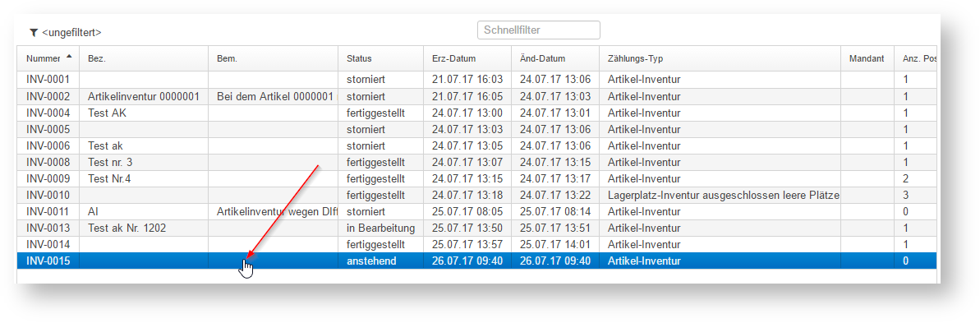Click the 'anstehend' status cell
The width and height of the screenshot is (980, 323).
pos(380,261)
